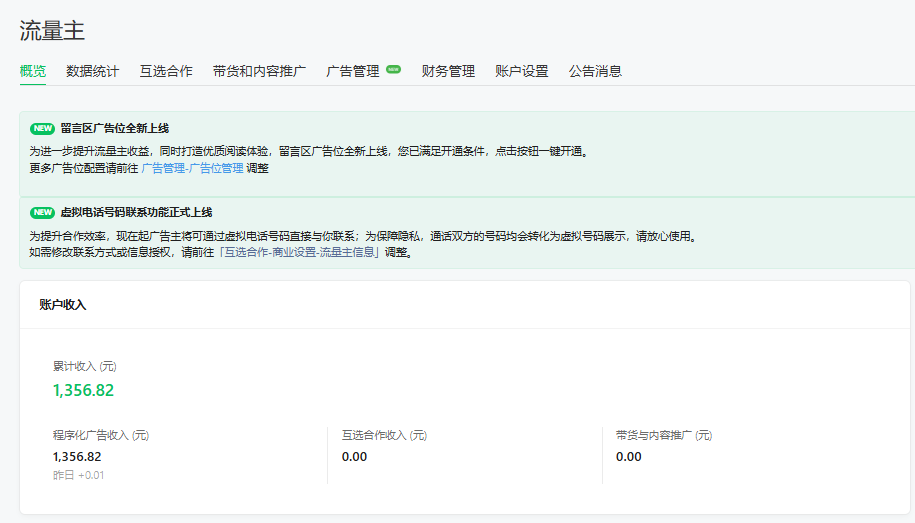Click the green 累计收入 amount 1,356.82
915x523 pixels.
[83, 390]
